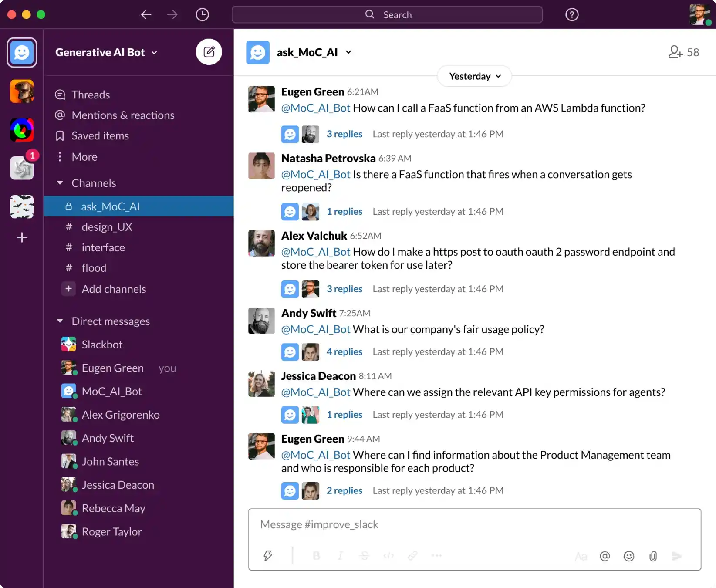Open 1 replies on Natasha Petrovska's message
The height and width of the screenshot is (588, 716).
coord(344,211)
